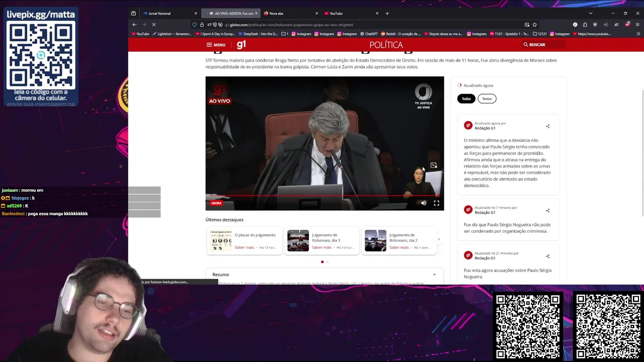Open the shield tracking protection icon
644x362 pixels.
(195, 25)
